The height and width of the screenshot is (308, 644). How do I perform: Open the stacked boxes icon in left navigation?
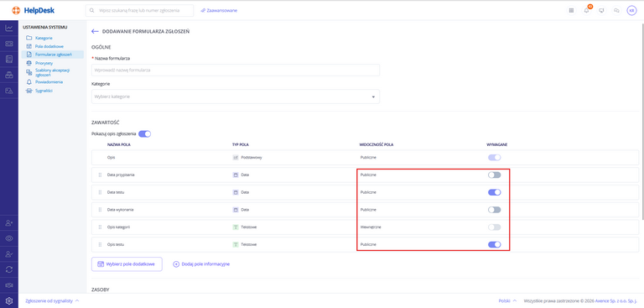coord(9,75)
